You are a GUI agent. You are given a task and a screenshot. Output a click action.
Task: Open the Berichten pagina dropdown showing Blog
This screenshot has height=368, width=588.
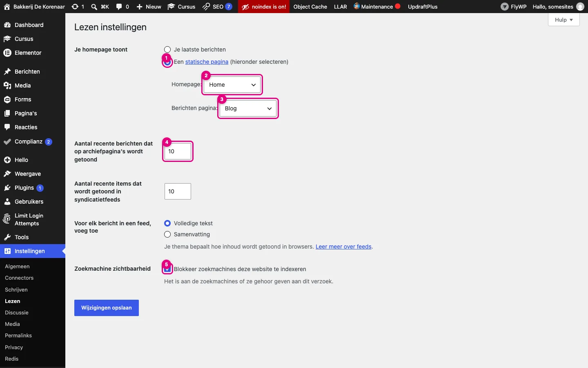pos(248,108)
